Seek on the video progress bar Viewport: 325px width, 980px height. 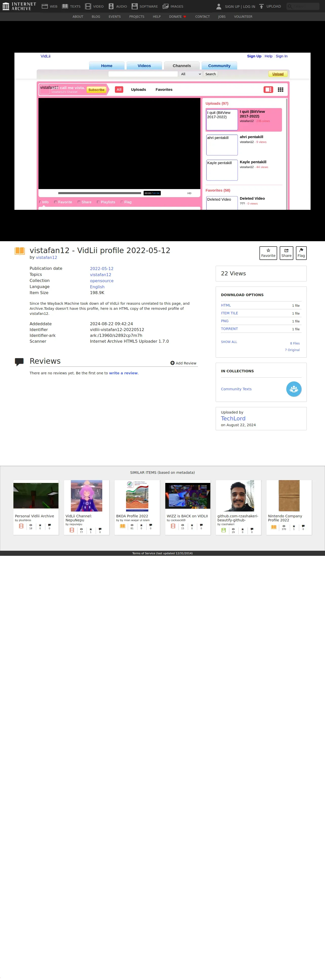tap(100, 193)
